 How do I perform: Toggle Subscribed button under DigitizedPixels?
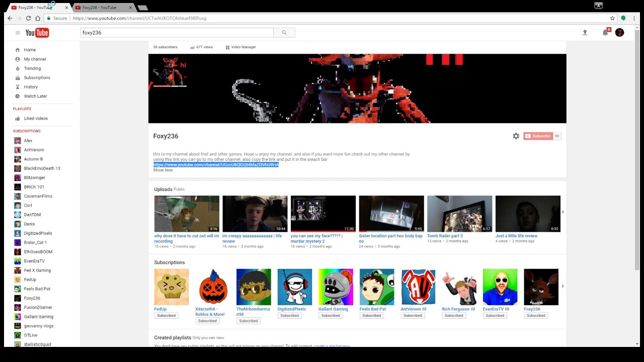289,316
